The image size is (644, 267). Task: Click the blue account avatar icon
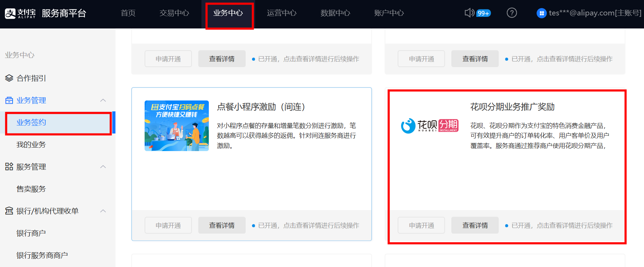click(542, 13)
